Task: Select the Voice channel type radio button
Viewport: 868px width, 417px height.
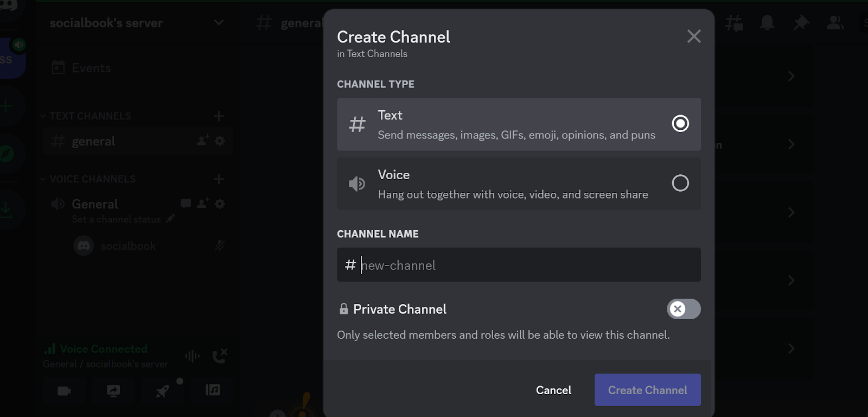Action: click(680, 183)
